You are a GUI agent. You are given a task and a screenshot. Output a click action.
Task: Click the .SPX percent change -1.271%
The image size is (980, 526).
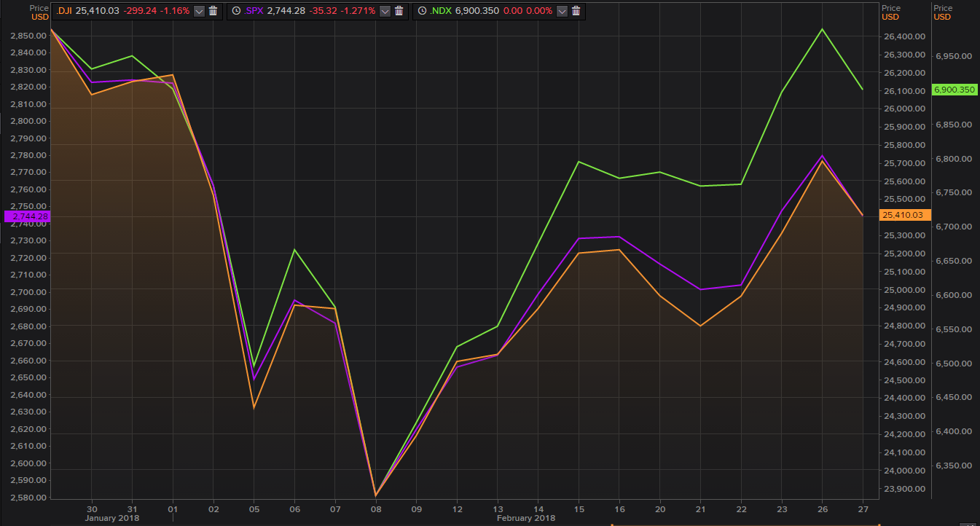356,11
